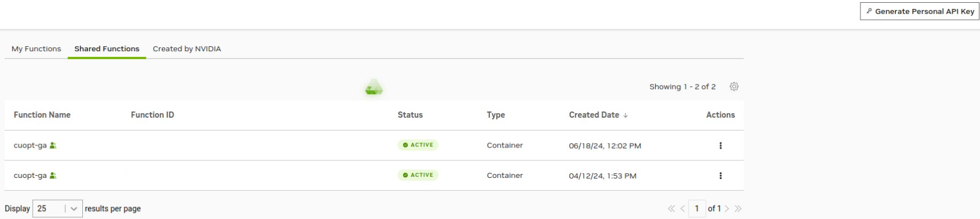Click the page number input field
Image resolution: width=980 pixels, height=219 pixels.
coord(697,209)
